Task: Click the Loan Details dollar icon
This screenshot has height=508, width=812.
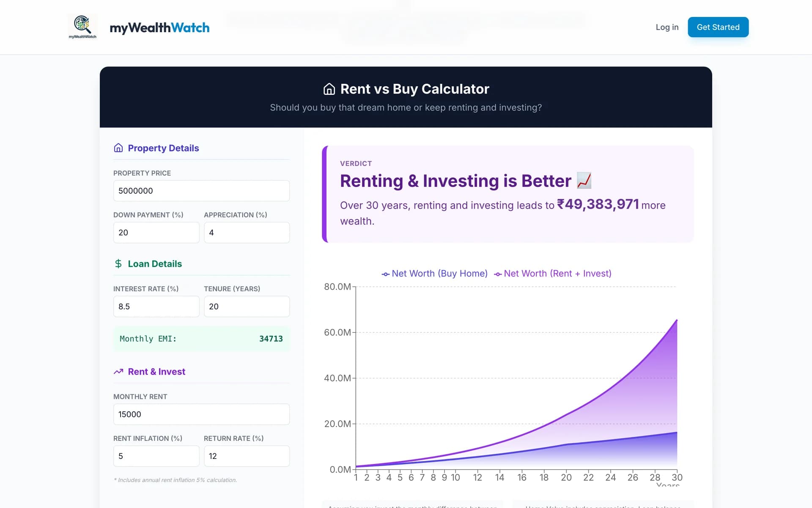Action: coord(118,264)
